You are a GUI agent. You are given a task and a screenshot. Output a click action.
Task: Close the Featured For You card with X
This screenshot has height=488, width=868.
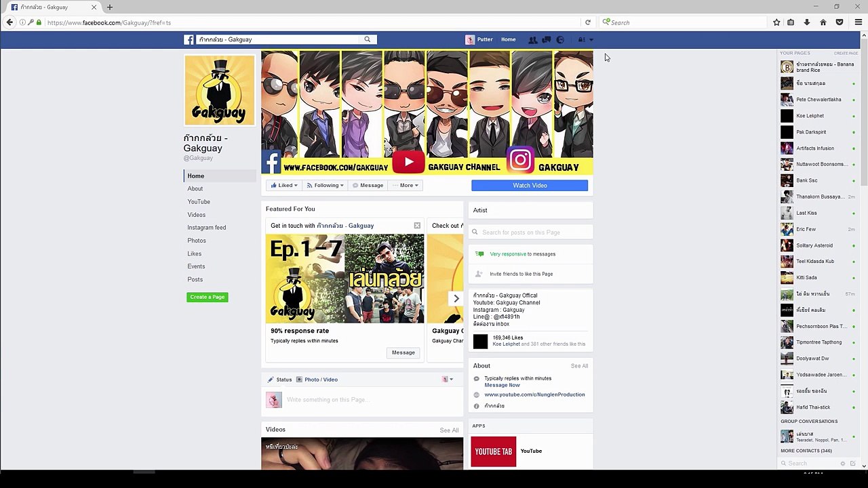pos(417,226)
